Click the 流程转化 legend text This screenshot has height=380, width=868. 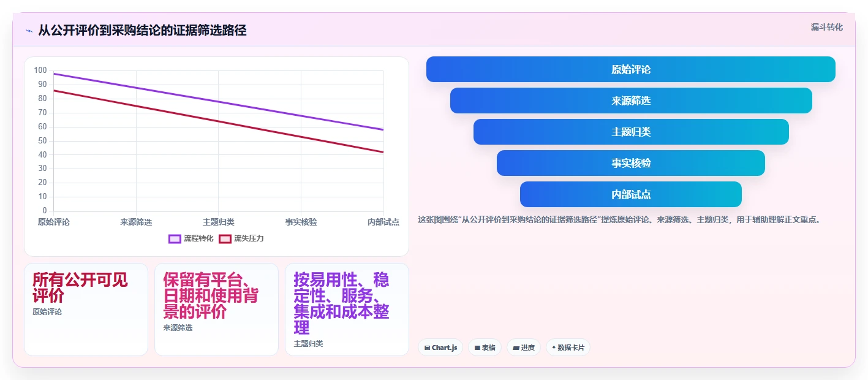(198, 238)
